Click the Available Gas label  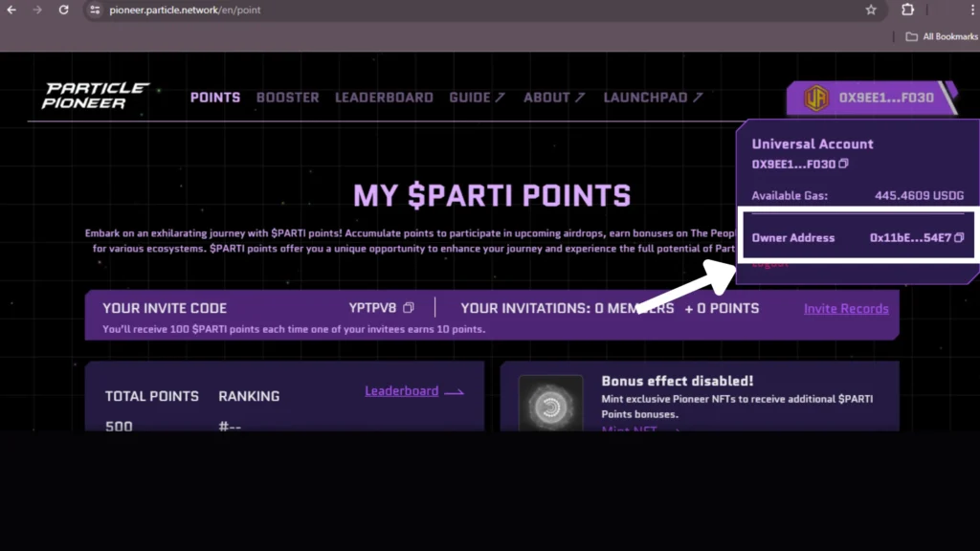pyautogui.click(x=790, y=195)
